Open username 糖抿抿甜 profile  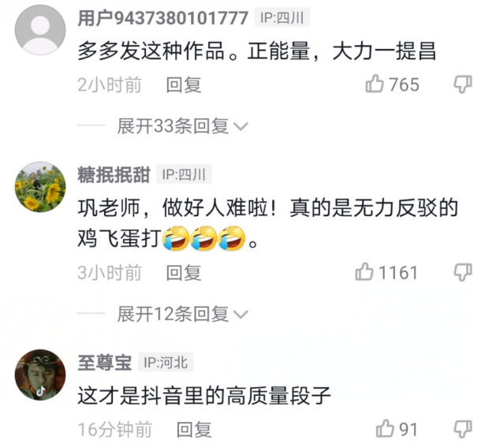tap(114, 175)
